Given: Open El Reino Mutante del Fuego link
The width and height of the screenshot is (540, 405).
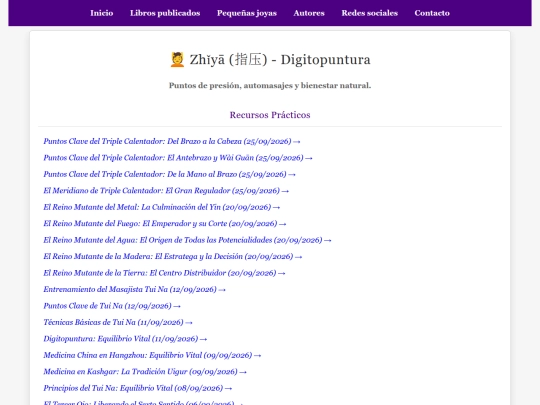Looking at the screenshot, I should (165, 224).
